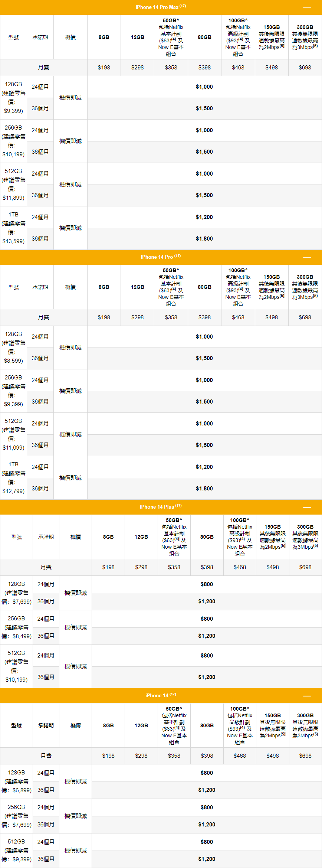This screenshot has height=868, width=322.
Task: Click '$398' monthly fee in the standard iPhone 14 table
Action: pos(207,756)
